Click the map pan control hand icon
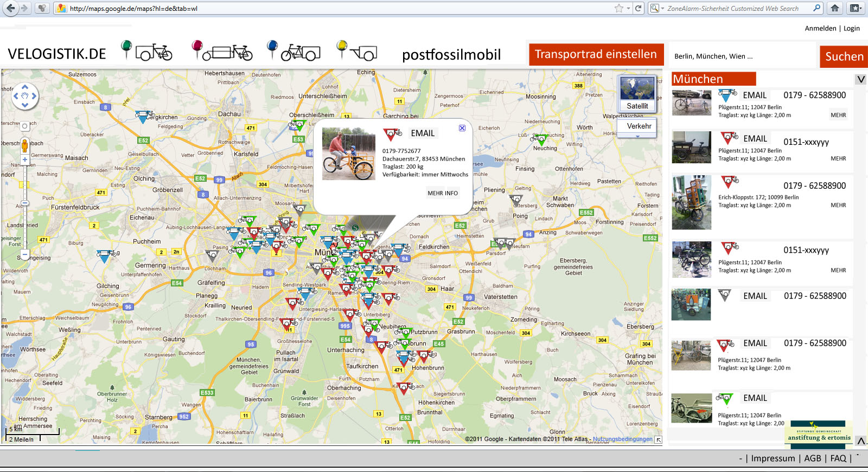 coord(25,96)
